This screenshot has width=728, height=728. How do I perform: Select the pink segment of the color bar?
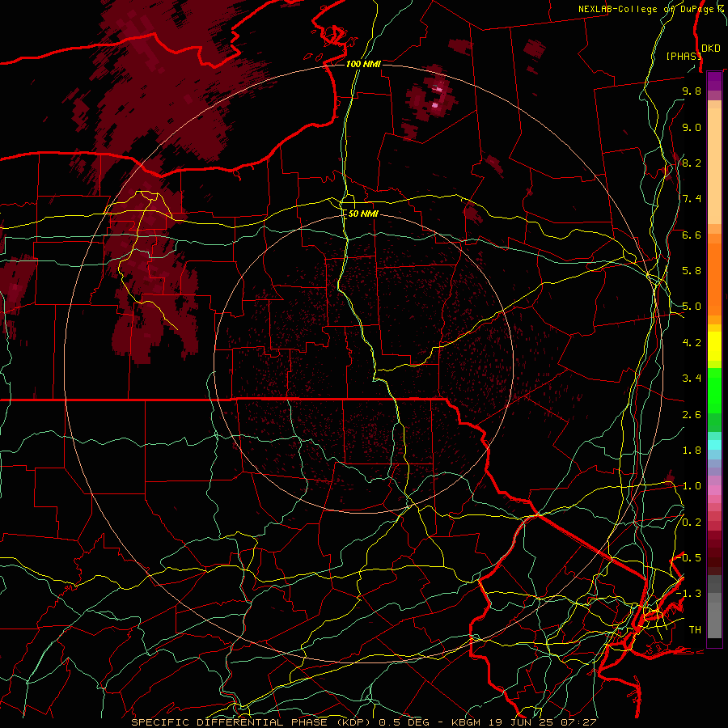(714, 490)
